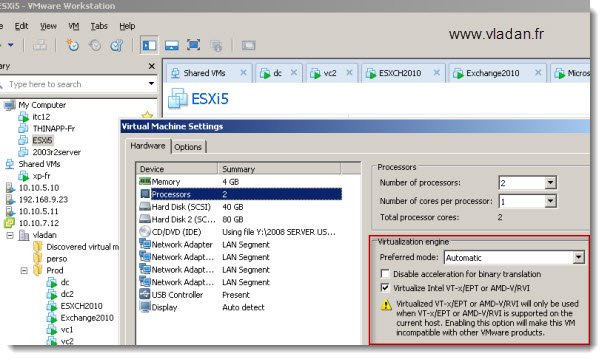Select the Hardware tab in settings
Image resolution: width=605 pixels, height=360 pixels.
pyautogui.click(x=148, y=146)
